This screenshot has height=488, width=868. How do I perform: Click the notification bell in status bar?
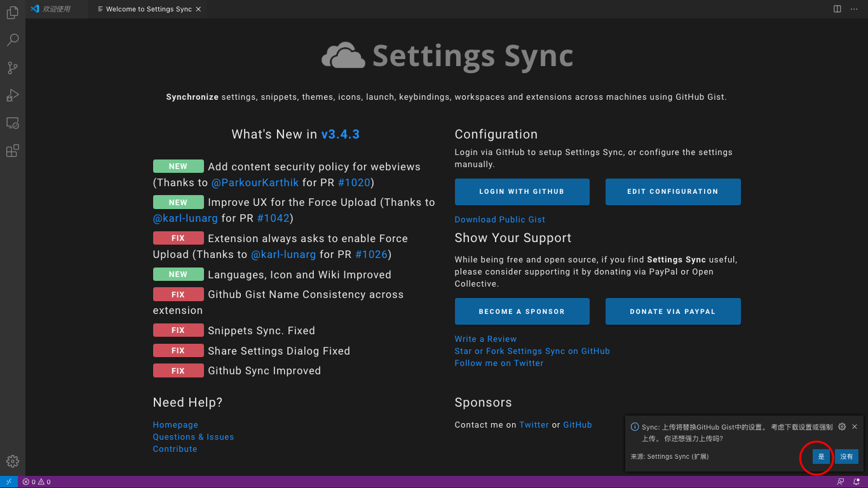[857, 482]
